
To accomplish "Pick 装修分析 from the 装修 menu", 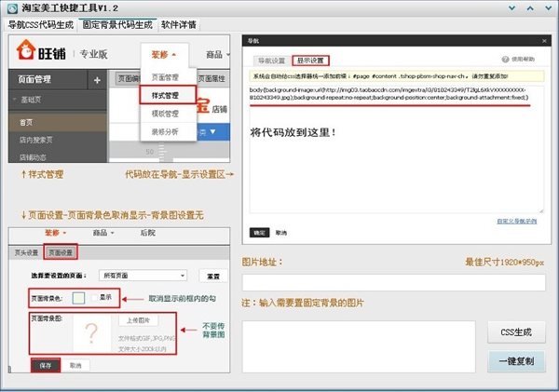I will (165, 132).
